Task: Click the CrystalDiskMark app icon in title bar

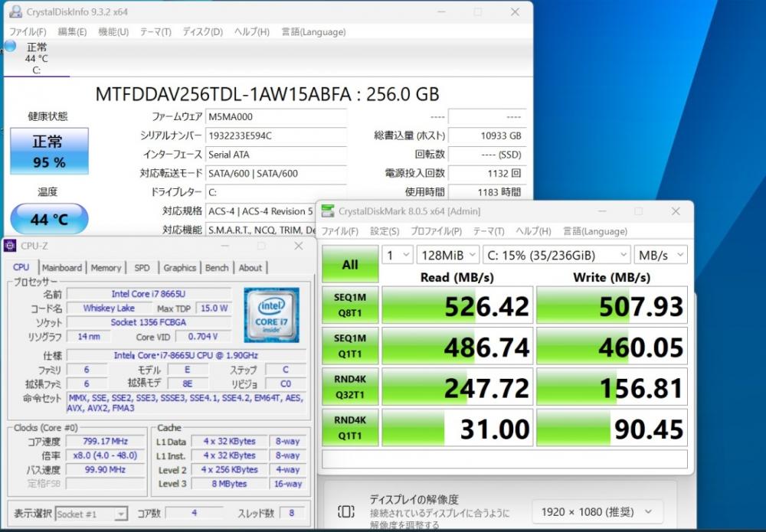Action: [x=328, y=211]
